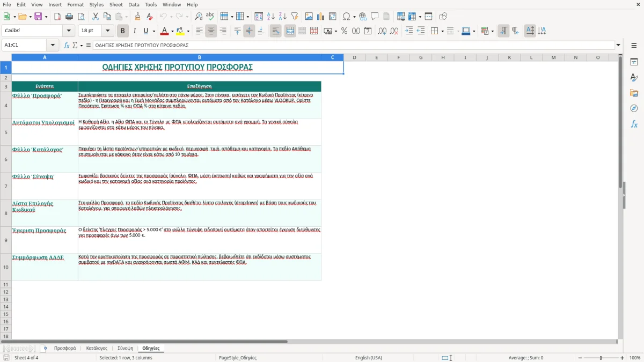Select row header 7
644x362 pixels.
(x=6, y=186)
